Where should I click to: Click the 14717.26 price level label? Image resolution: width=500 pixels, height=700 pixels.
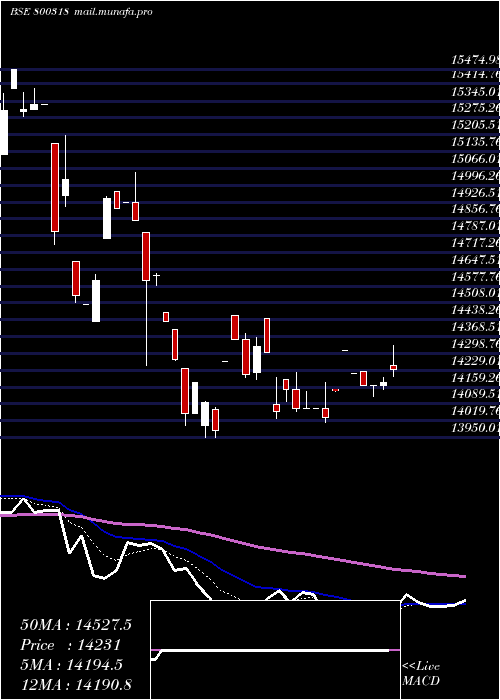coord(475,243)
